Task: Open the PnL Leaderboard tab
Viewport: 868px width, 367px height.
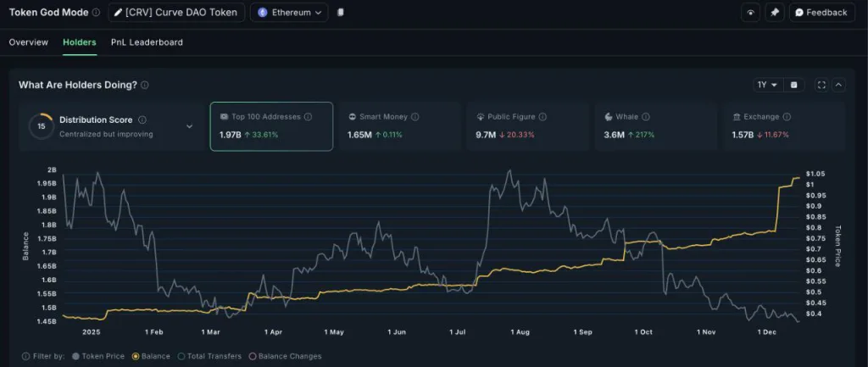Action: (147, 42)
